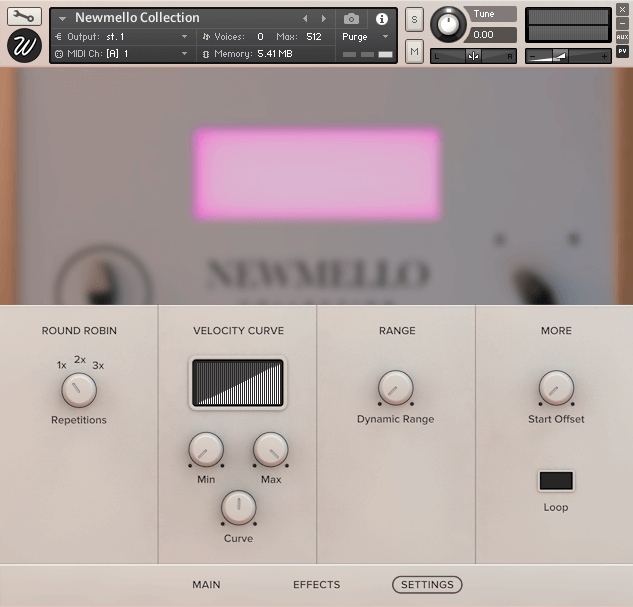Select the SETTINGS tab

(x=427, y=585)
